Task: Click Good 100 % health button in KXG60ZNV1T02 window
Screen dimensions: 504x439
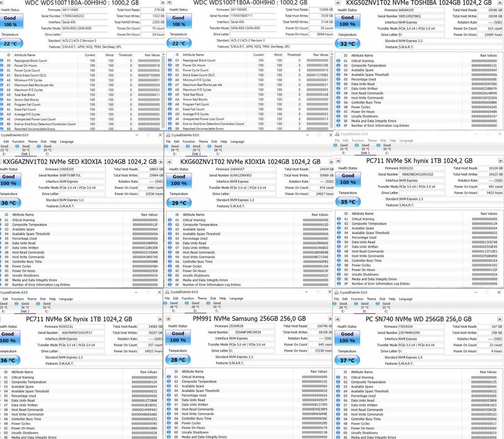Action: point(178,180)
